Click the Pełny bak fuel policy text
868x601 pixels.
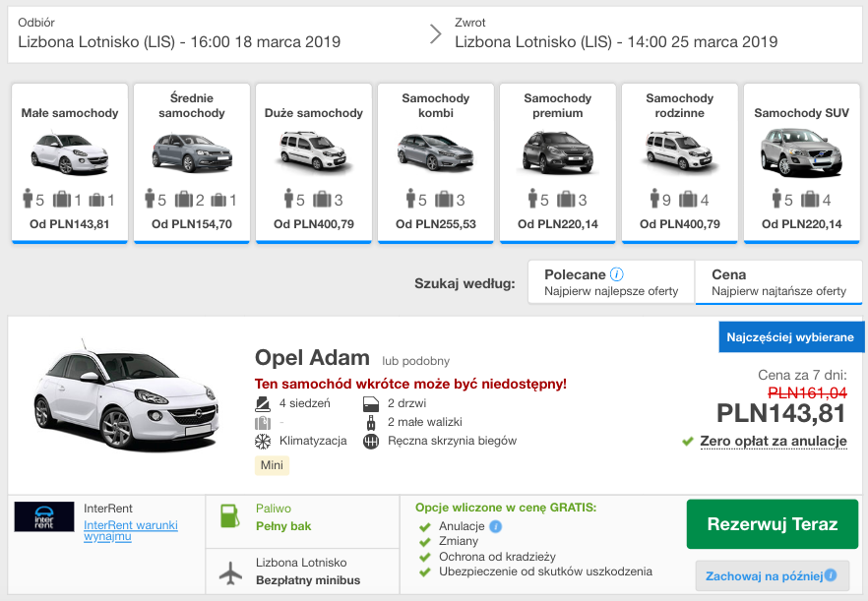[283, 526]
